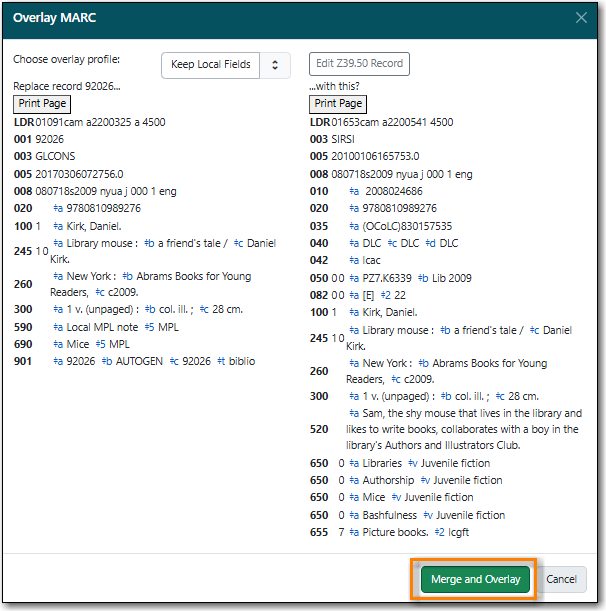This screenshot has height=611, width=606.
Task: Click the Edit Z39.50 Record button
Action: (359, 64)
